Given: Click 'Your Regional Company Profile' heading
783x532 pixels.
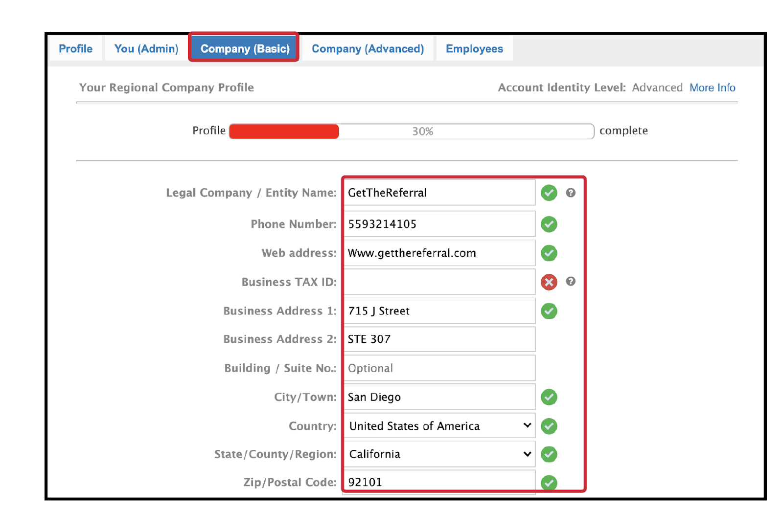Looking at the screenshot, I should click(166, 88).
